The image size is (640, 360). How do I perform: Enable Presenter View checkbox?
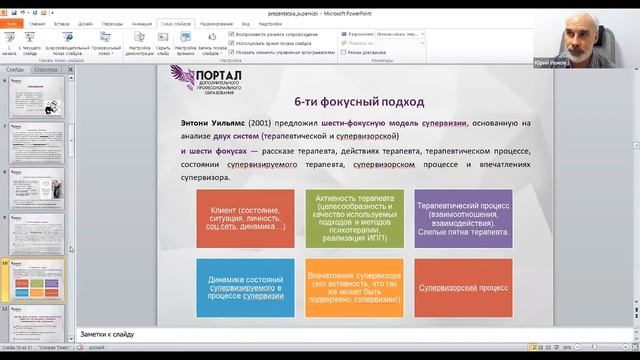[x=344, y=52]
